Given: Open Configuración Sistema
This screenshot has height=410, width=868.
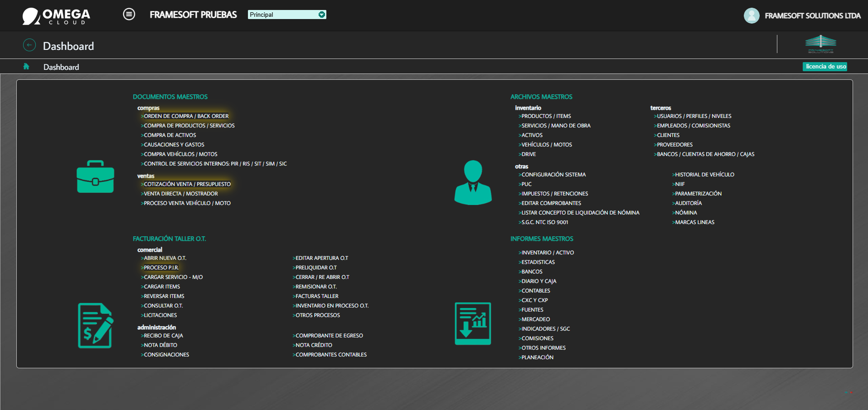Looking at the screenshot, I should pos(553,175).
